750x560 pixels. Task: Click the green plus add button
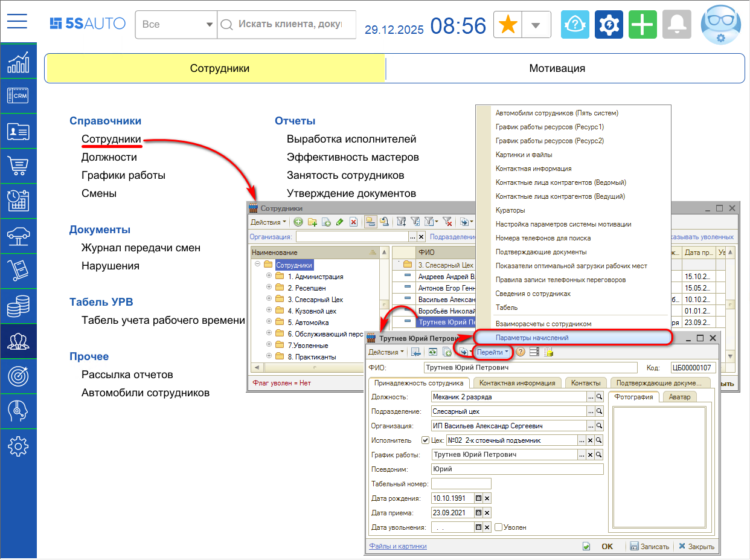click(643, 25)
